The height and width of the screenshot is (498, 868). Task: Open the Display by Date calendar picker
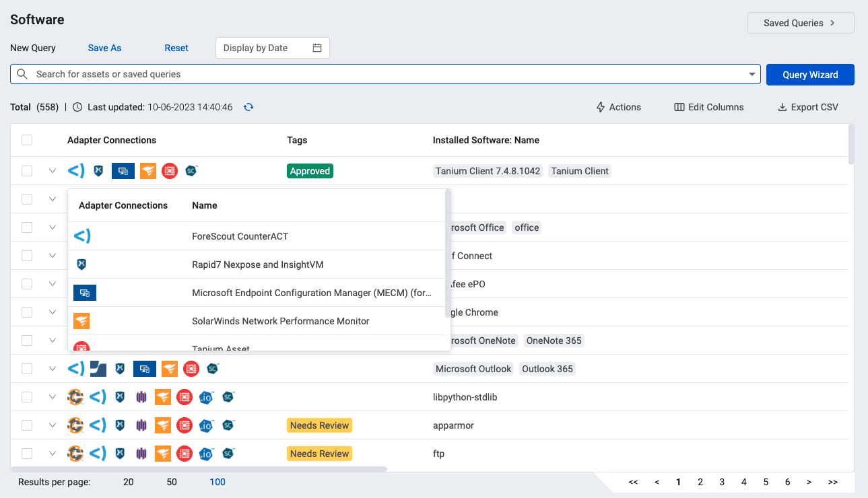point(316,48)
